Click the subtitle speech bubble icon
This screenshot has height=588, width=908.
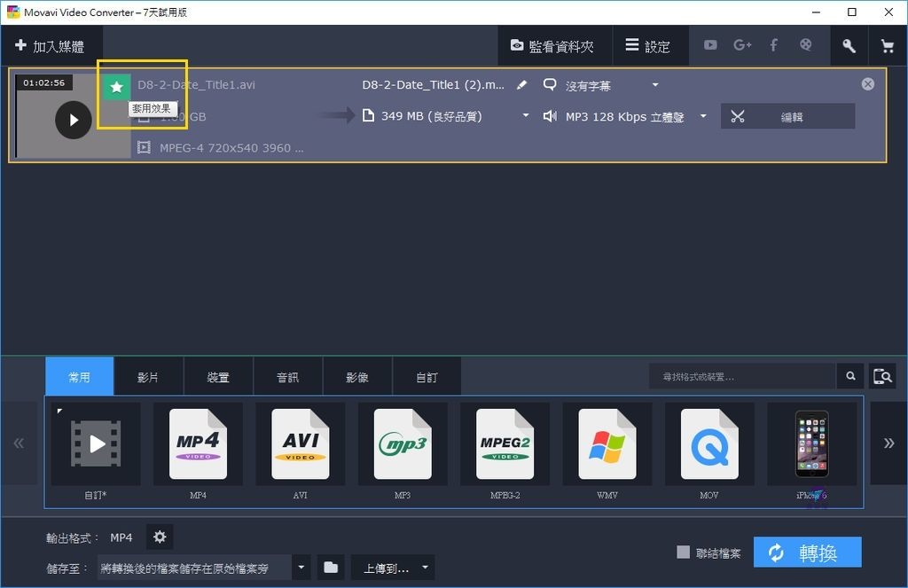[x=550, y=85]
